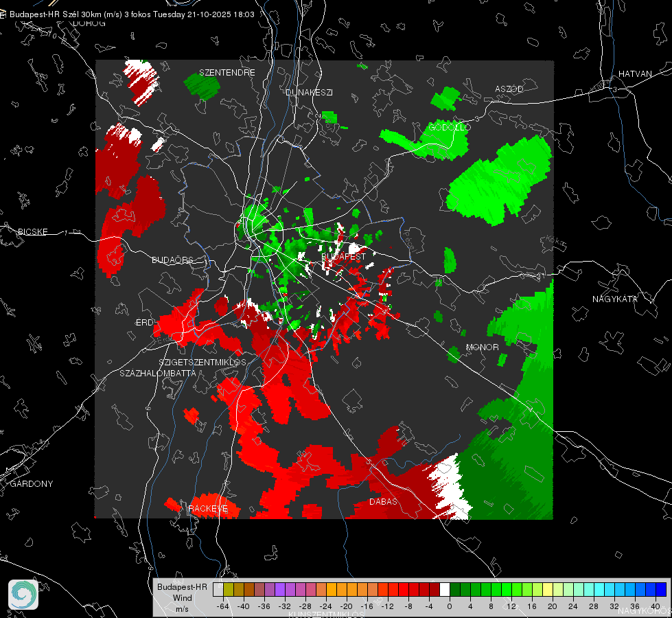Select the HATVAN label on the map
This screenshot has width=672, height=618.
pos(635,73)
